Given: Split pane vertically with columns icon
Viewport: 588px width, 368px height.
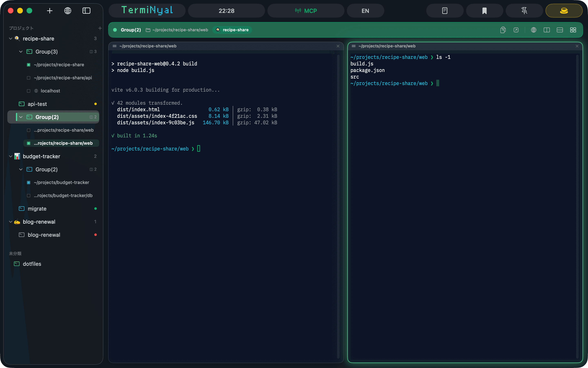Looking at the screenshot, I should 547,30.
